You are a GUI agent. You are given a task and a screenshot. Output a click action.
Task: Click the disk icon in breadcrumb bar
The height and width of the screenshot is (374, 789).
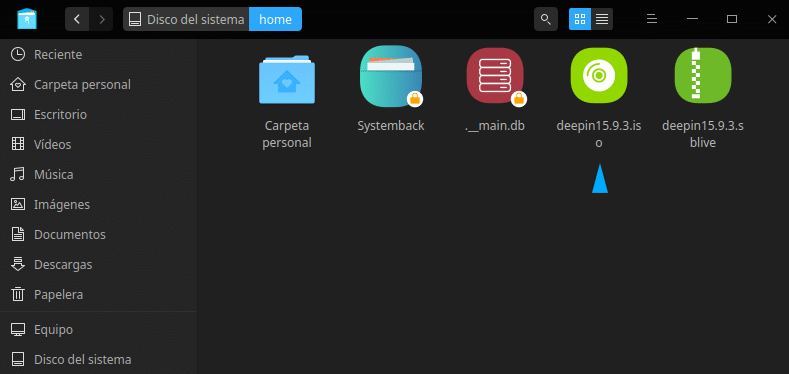tap(134, 19)
